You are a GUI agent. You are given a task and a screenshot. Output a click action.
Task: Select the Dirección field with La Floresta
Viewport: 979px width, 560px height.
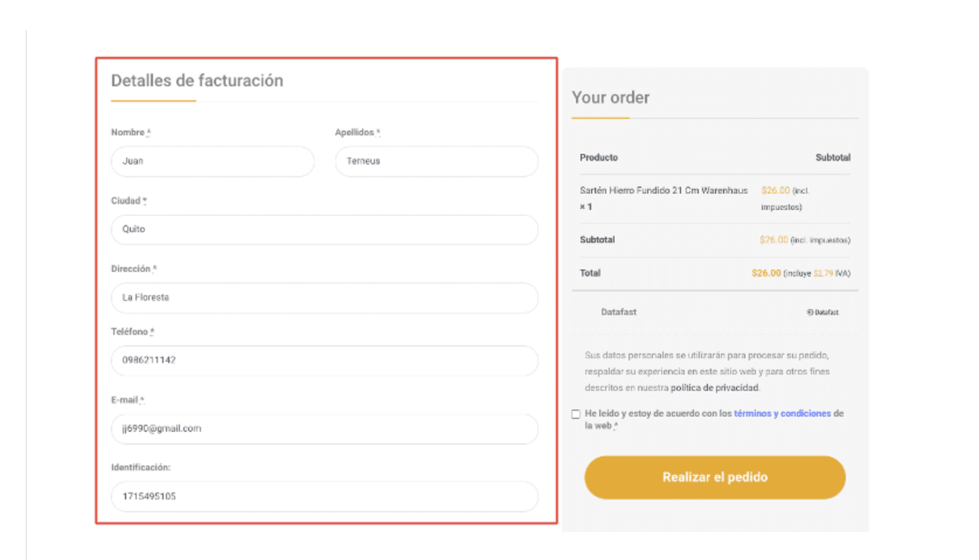pos(324,298)
